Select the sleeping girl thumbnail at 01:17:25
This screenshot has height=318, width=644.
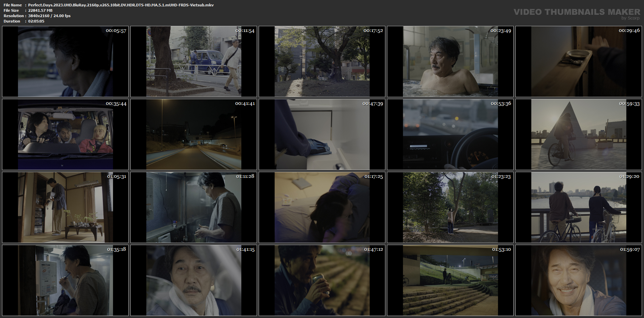[x=322, y=207]
